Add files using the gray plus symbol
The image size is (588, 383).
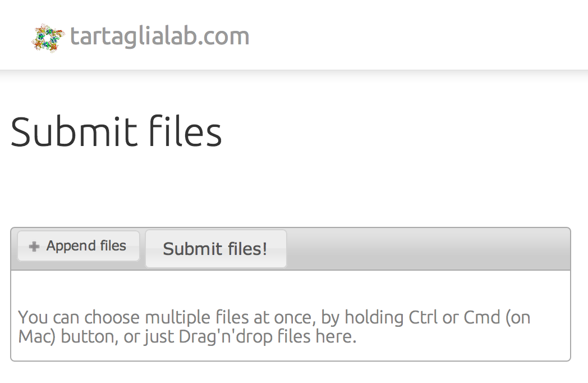34,247
